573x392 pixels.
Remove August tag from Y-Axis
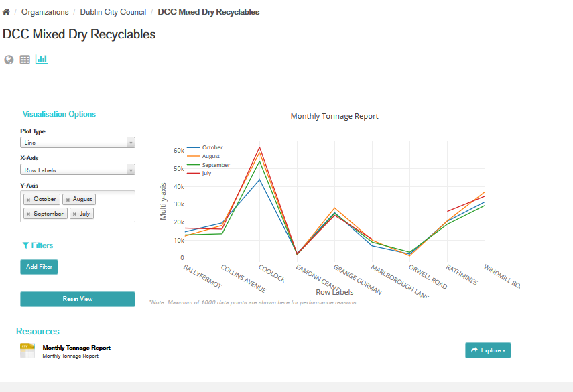point(68,200)
